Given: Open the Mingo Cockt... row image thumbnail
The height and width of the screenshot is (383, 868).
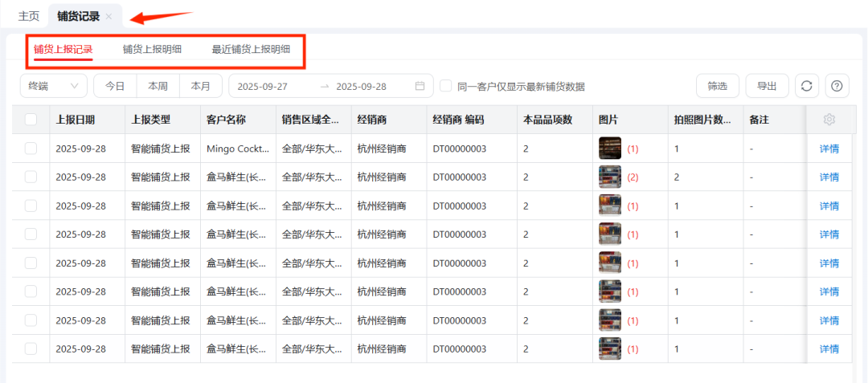Looking at the screenshot, I should [x=610, y=148].
